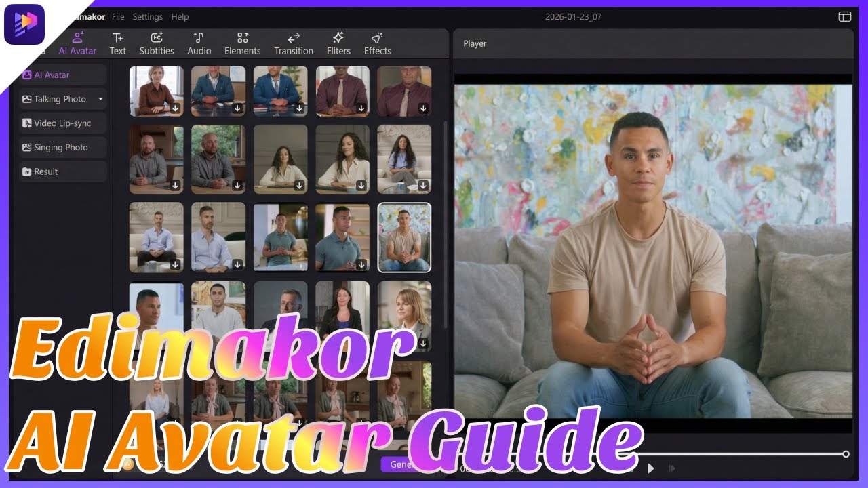Download the woman in blue shirt on sofa avatar

pos(423,185)
